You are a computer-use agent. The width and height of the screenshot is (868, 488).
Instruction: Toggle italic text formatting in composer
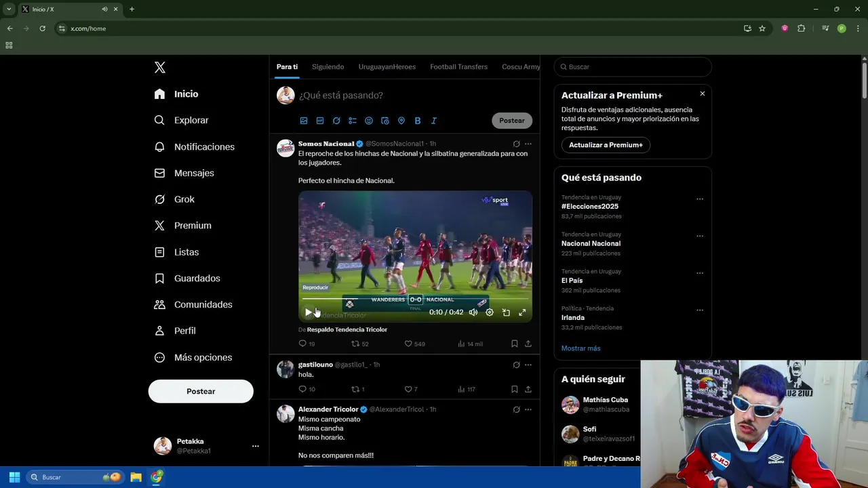[x=434, y=121]
